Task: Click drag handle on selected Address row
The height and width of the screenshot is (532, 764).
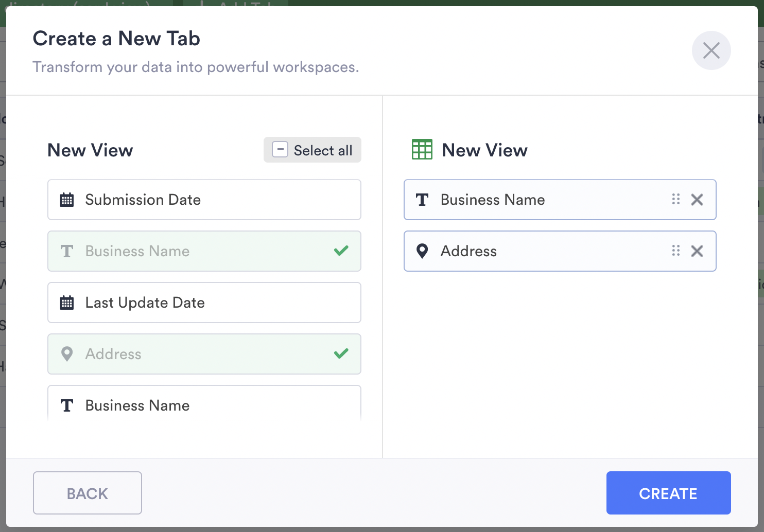Action: click(x=675, y=251)
